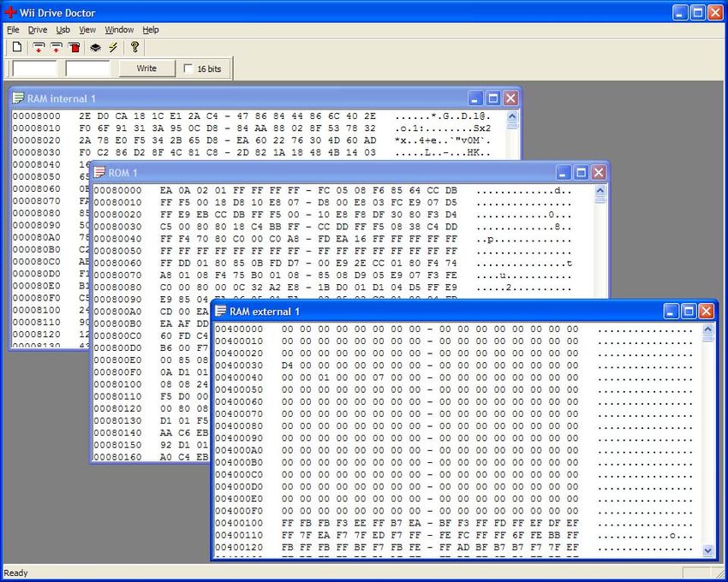Click the ROM 1 window document icon

[99, 173]
